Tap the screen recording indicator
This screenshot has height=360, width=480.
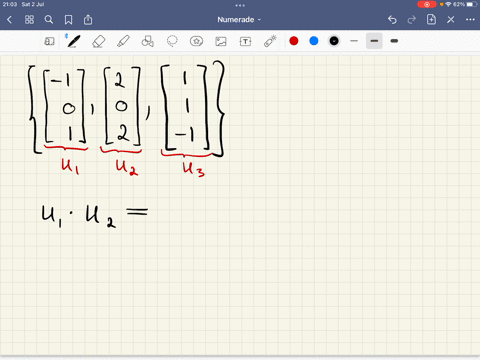tap(427, 4)
